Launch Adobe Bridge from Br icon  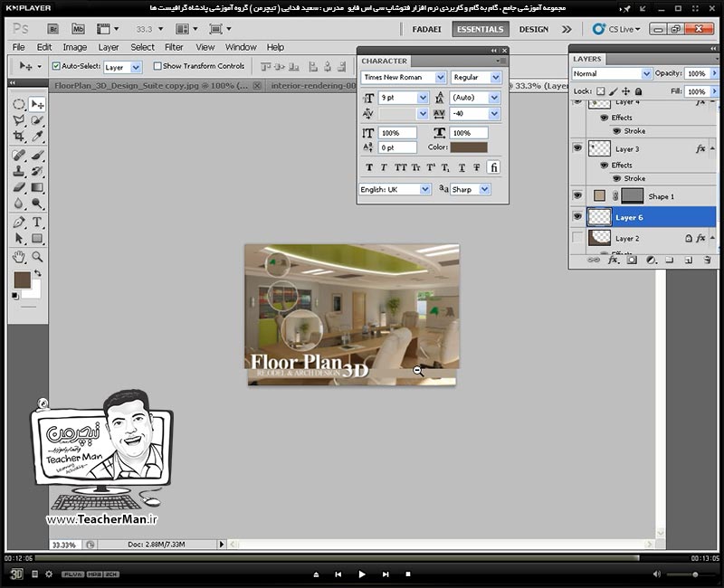pos(53,29)
